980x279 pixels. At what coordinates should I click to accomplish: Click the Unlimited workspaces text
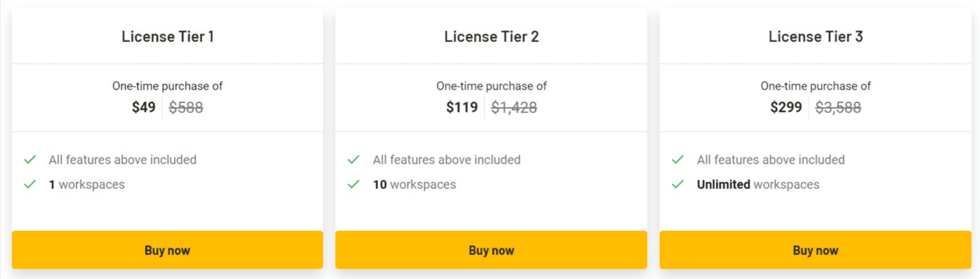point(758,184)
